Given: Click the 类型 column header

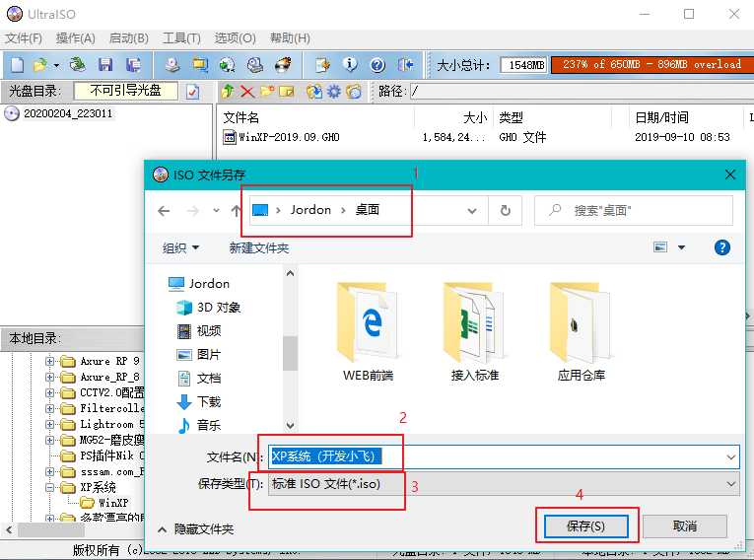Looking at the screenshot, I should tap(511, 117).
